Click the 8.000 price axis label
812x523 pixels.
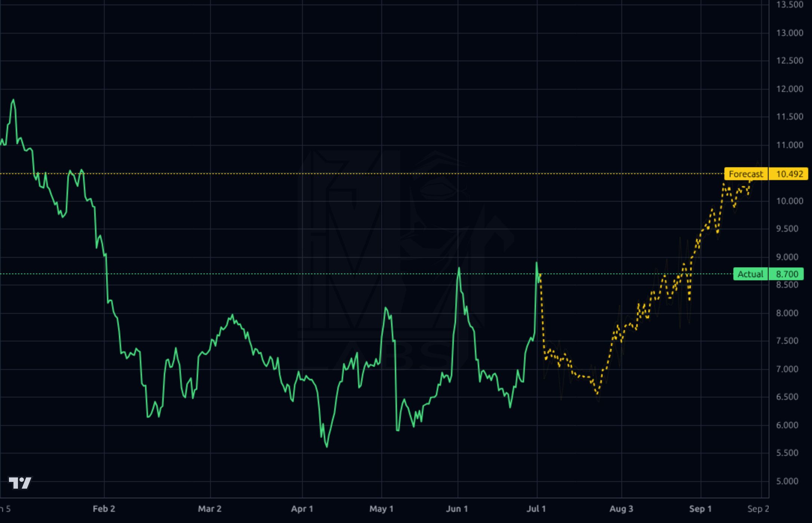[787, 313]
